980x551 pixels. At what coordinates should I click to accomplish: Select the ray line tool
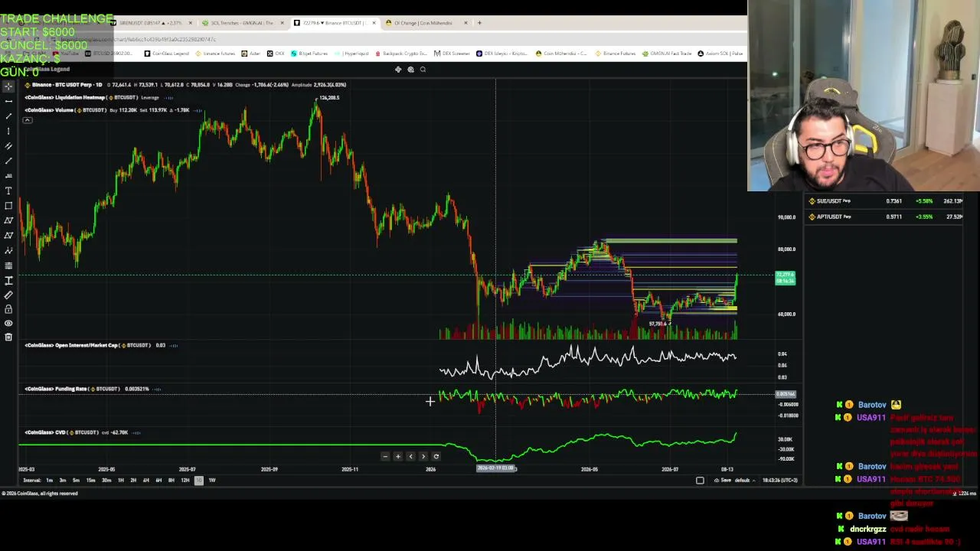(x=8, y=161)
